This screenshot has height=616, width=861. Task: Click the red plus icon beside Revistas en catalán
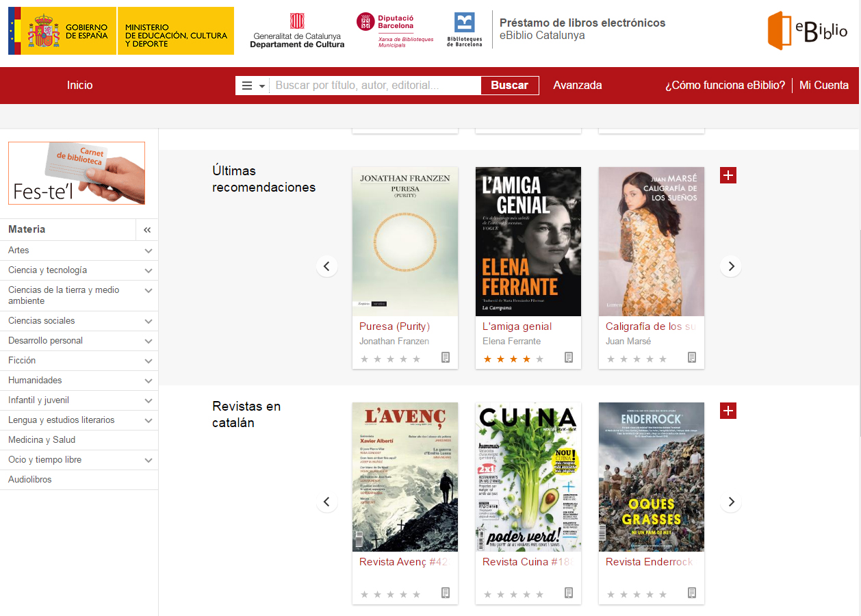[x=728, y=411]
